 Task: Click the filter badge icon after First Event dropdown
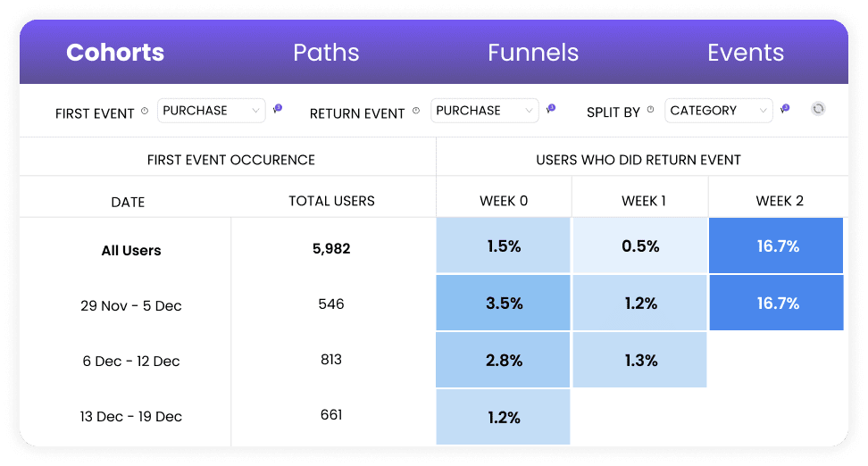(x=278, y=109)
